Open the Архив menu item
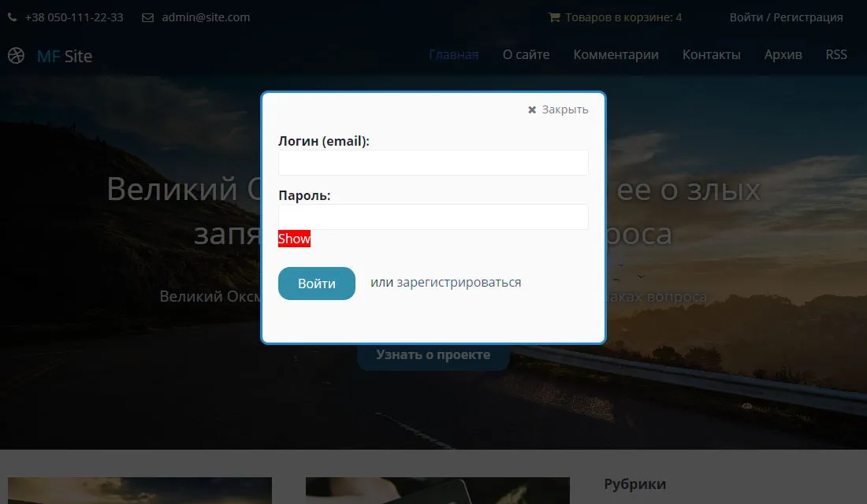 click(783, 54)
